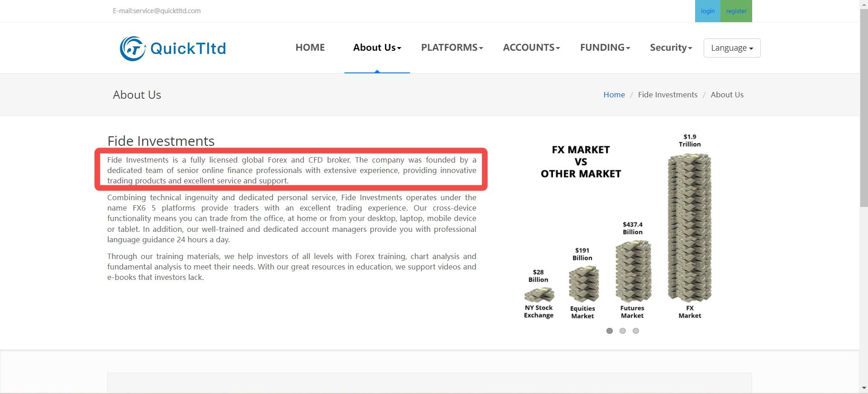This screenshot has height=394, width=868.
Task: Expand the ACCOUNTS dropdown menu
Action: point(531,48)
